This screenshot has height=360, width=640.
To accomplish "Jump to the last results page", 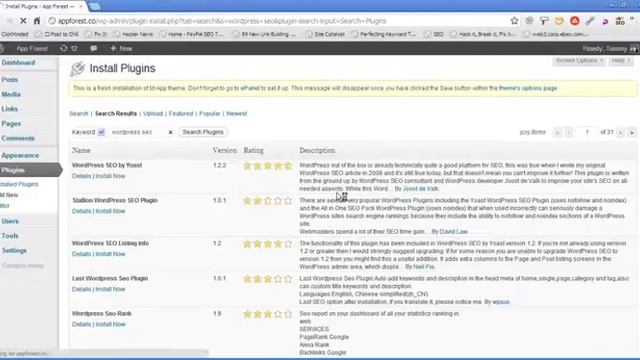I will (632, 132).
